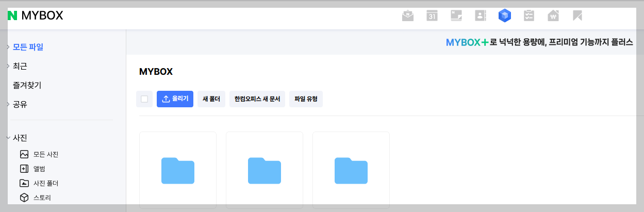Click the 사진 폴더 folder icon
Viewport: 644px width, 212px height.
pos(24,183)
